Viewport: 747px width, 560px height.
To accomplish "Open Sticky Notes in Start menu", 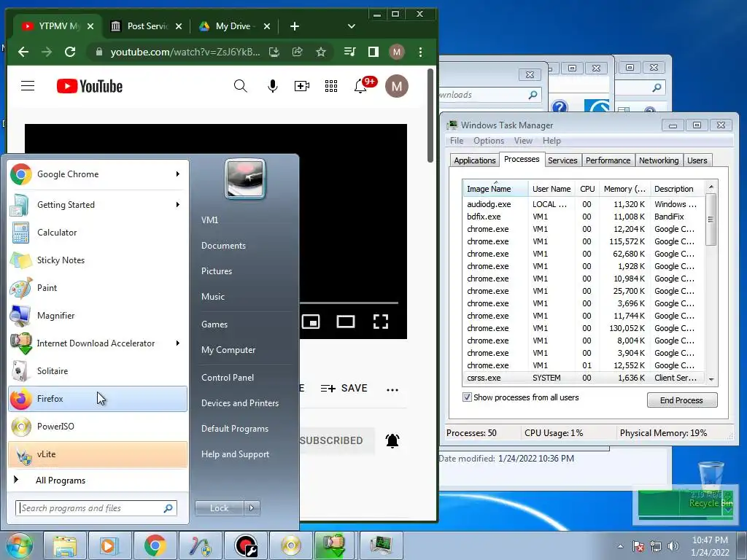I will click(98, 260).
